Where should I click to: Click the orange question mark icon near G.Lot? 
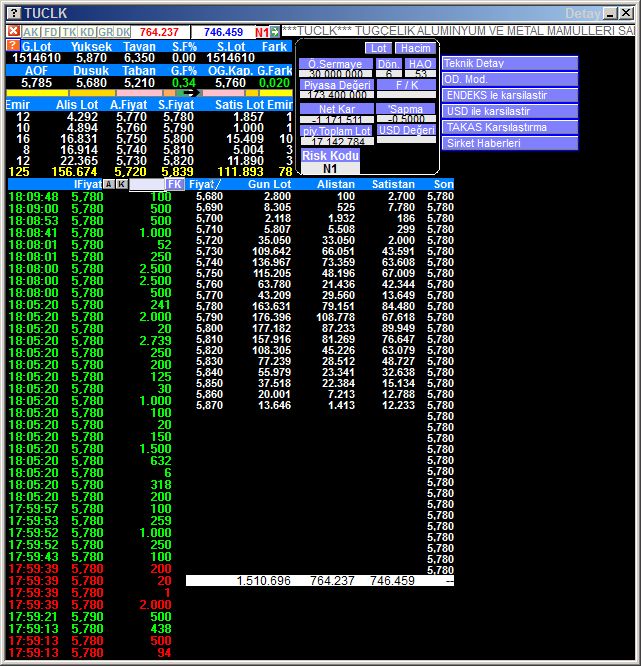(13, 45)
